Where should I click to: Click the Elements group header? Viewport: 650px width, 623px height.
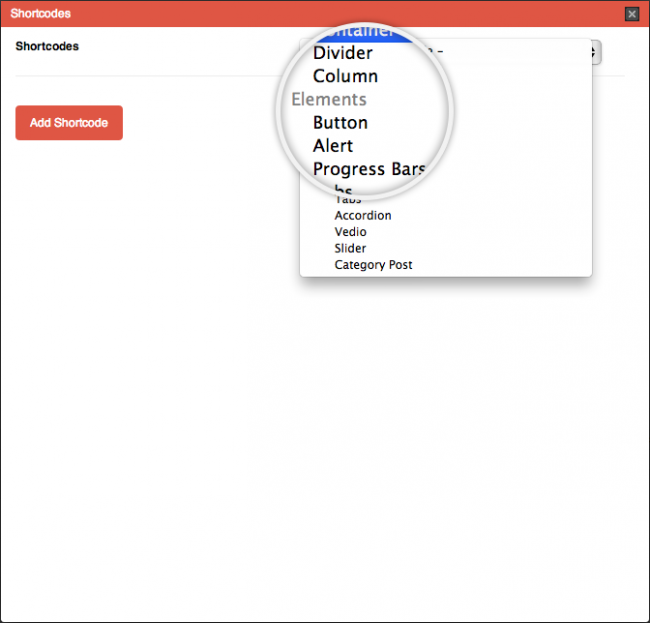pos(329,99)
